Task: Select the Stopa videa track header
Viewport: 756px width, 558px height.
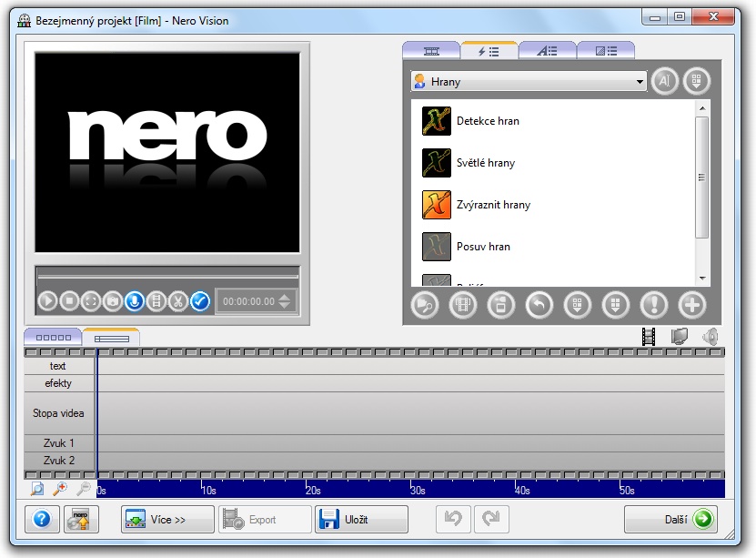Action: pyautogui.click(x=59, y=413)
